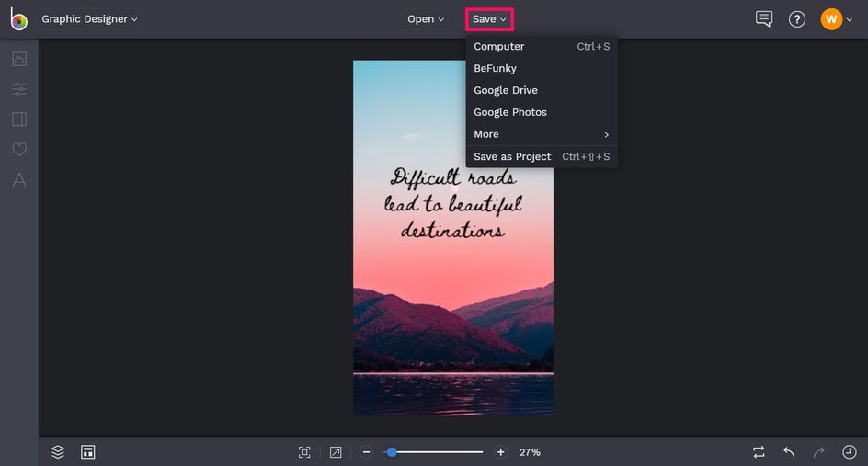Click the zoom in plus button
Screen dimensions: 868x466
click(x=501, y=452)
